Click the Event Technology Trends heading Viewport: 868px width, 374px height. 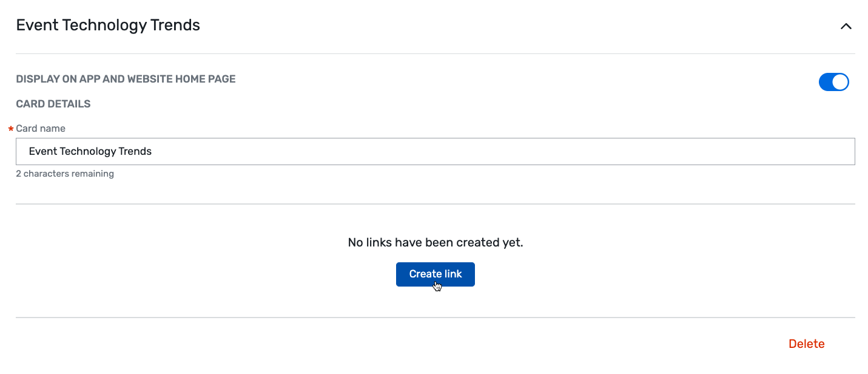point(107,25)
